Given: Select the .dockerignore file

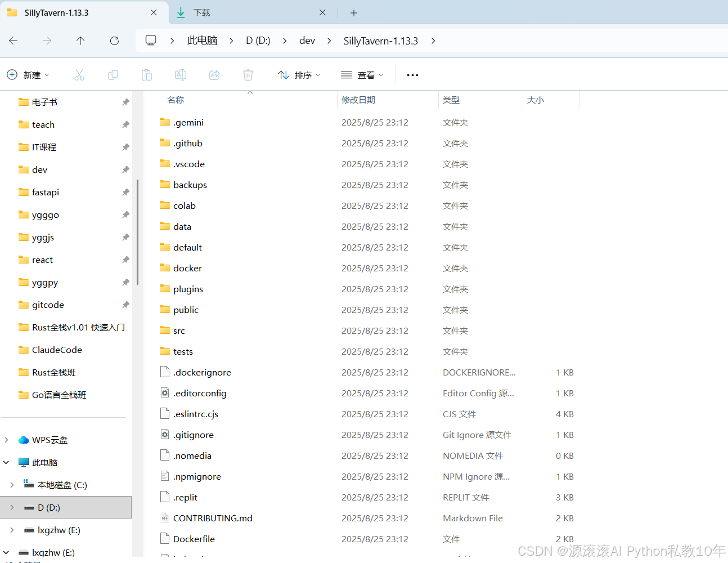Looking at the screenshot, I should [202, 372].
